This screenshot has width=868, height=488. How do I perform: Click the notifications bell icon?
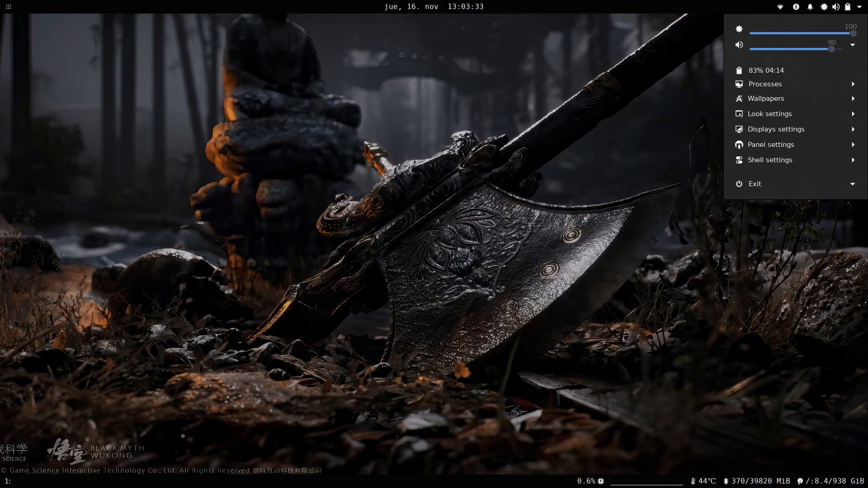pyautogui.click(x=810, y=7)
